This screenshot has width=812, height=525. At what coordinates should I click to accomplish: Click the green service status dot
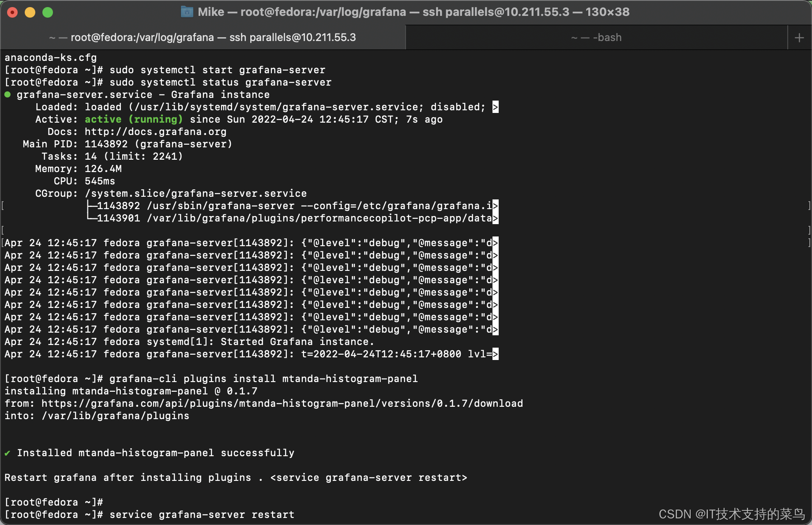coord(8,94)
